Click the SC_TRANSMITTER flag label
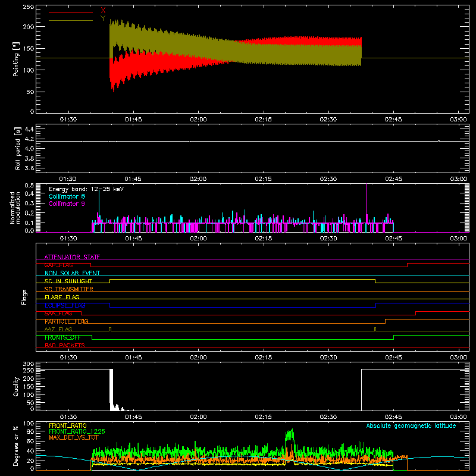This screenshot has width=476, height=476. coord(69,289)
